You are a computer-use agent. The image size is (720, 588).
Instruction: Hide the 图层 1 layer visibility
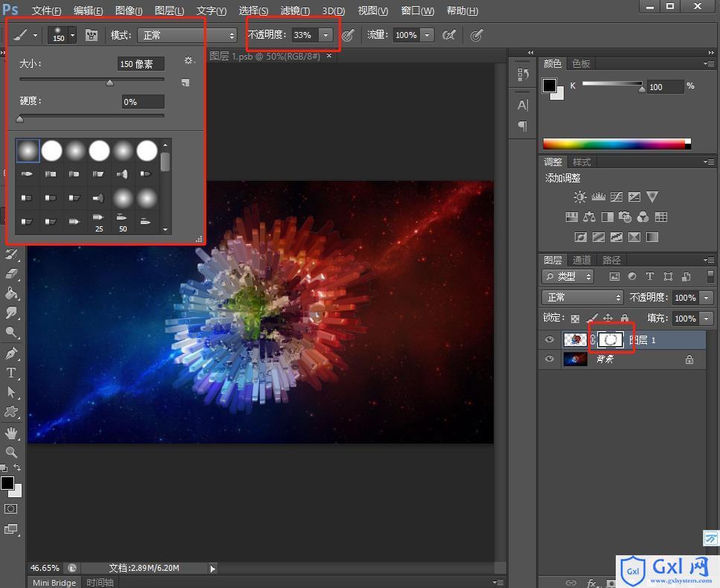coord(549,339)
